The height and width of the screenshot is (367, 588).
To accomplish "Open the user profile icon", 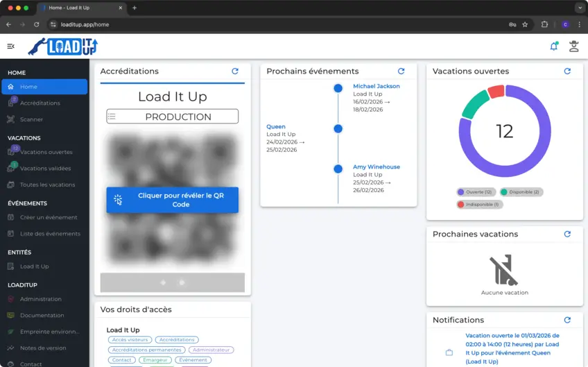I will pos(573,46).
